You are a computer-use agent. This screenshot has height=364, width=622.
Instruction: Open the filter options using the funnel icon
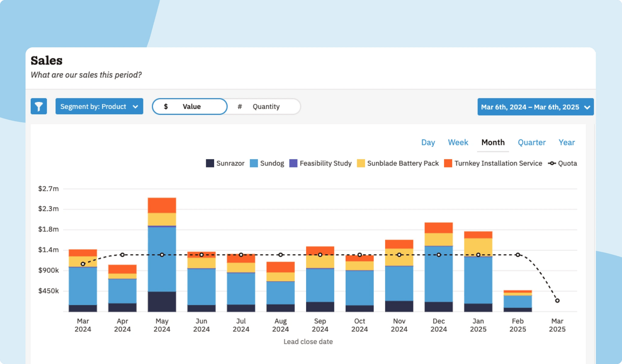(x=39, y=106)
